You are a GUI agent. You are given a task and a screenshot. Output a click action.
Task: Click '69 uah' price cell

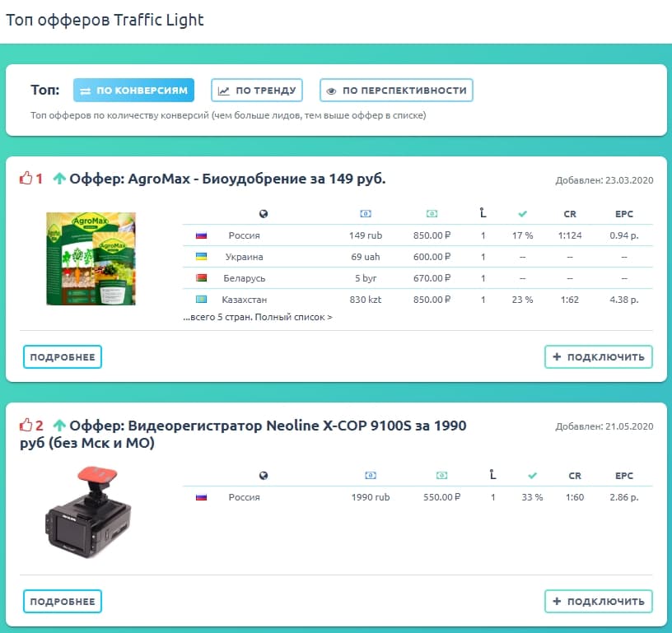coord(366,257)
